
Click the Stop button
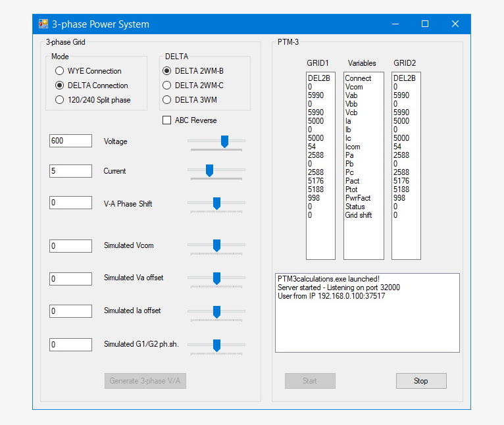tap(421, 381)
